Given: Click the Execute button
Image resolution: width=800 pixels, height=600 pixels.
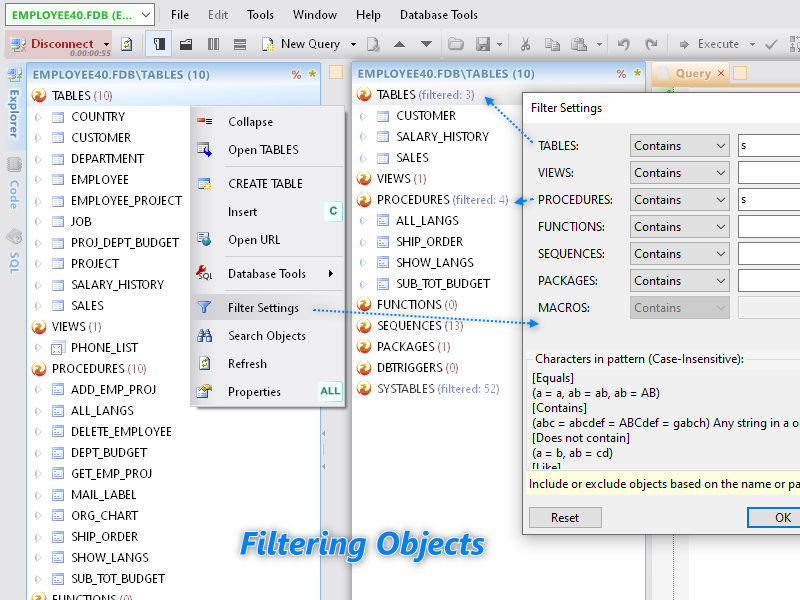Looking at the screenshot, I should pyautogui.click(x=711, y=44).
